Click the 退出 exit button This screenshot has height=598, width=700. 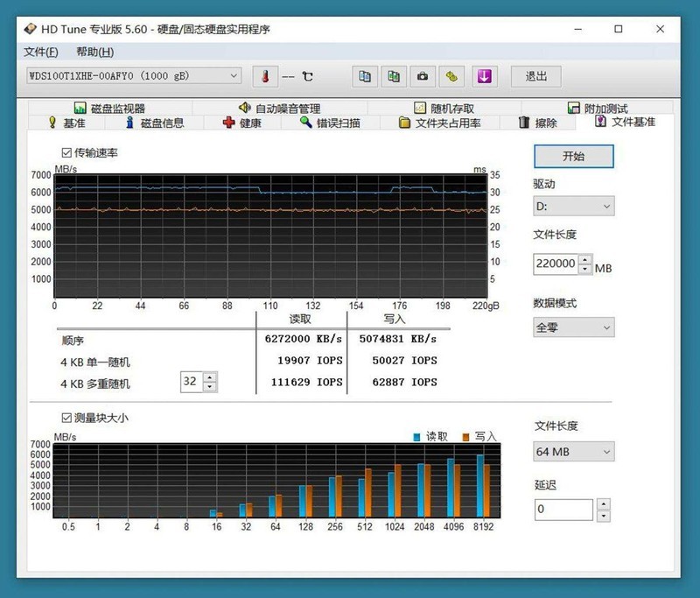536,76
